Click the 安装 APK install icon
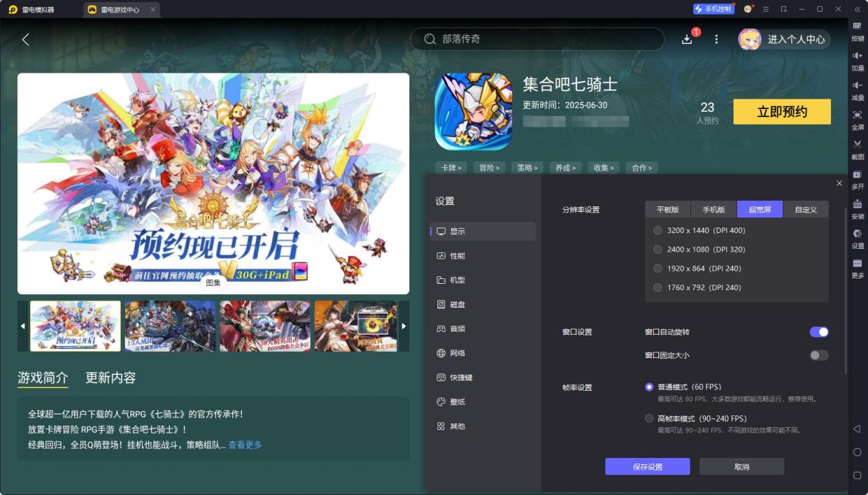This screenshot has height=495, width=868. (857, 204)
